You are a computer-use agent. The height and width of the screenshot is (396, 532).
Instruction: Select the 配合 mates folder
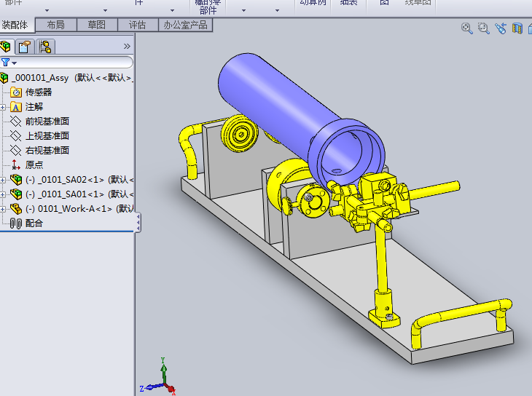34,223
